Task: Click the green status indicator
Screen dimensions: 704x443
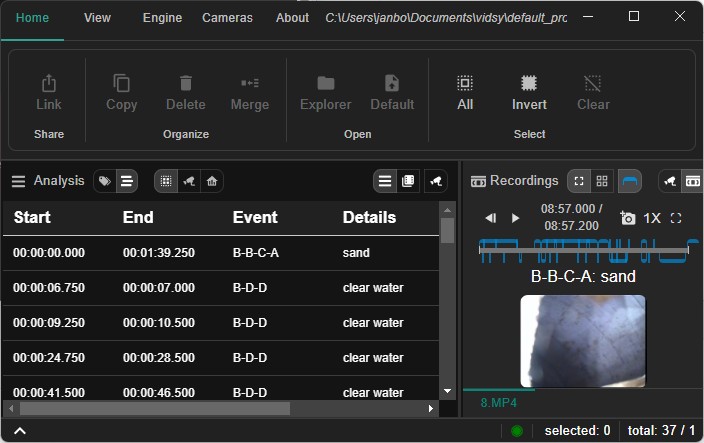Action: pyautogui.click(x=517, y=431)
